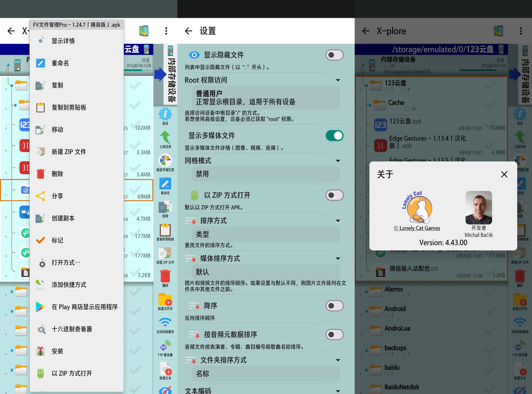Expand the 文本编码 dropdown
532x394 pixels.
point(338,391)
